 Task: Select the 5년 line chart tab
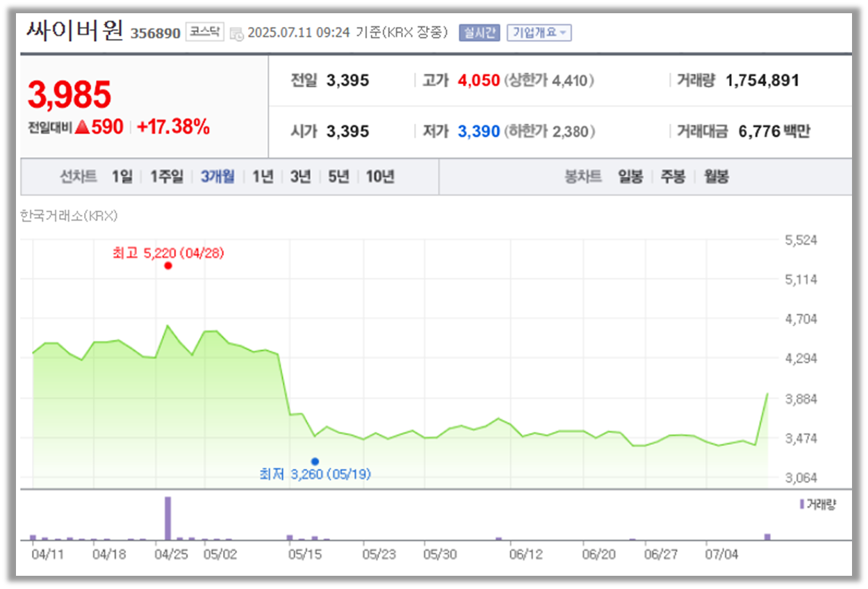coord(338,177)
